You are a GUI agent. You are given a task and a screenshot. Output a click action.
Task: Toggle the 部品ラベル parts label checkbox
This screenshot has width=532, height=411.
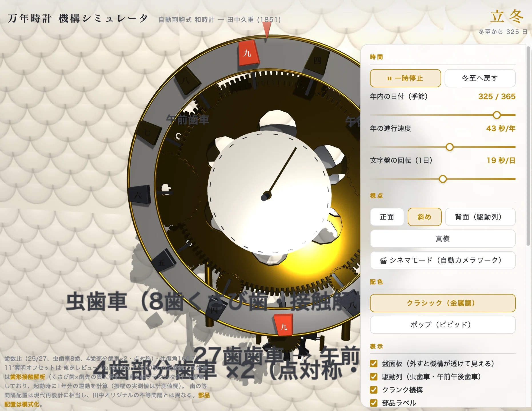(374, 403)
